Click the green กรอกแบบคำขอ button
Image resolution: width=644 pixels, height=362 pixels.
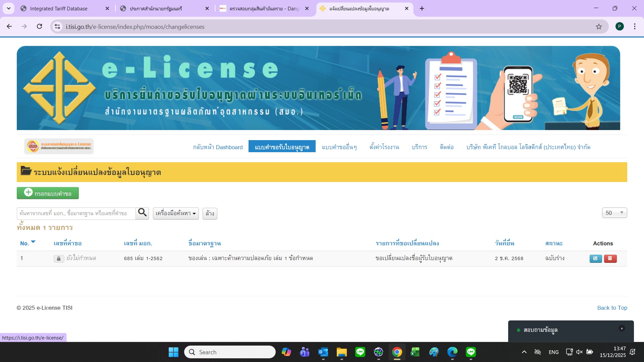48,193
